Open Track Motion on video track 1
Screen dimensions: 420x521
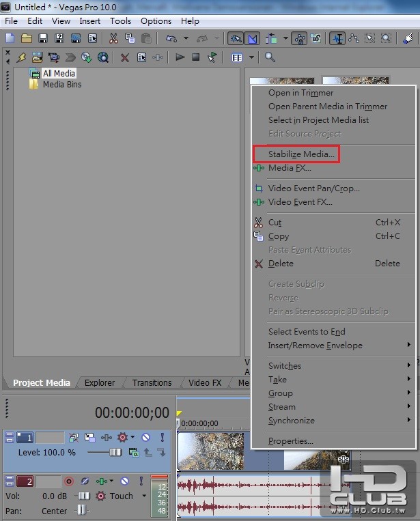click(x=89, y=437)
